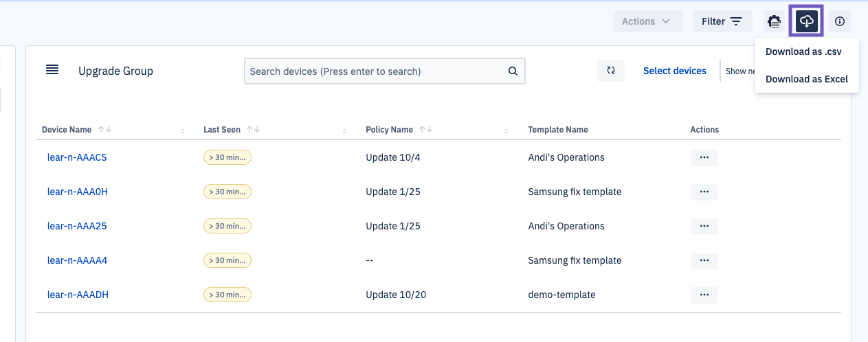This screenshot has height=342, width=868.
Task: Choose Download as Excel
Action: (x=806, y=79)
